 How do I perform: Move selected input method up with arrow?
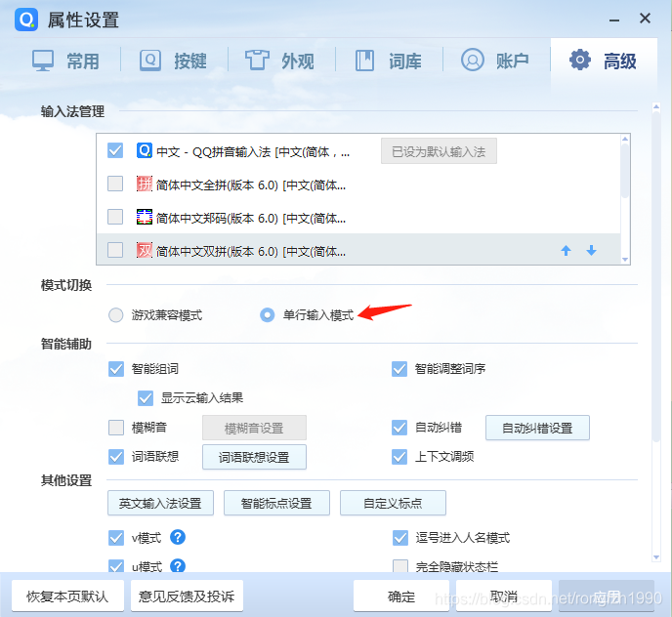[x=567, y=251]
